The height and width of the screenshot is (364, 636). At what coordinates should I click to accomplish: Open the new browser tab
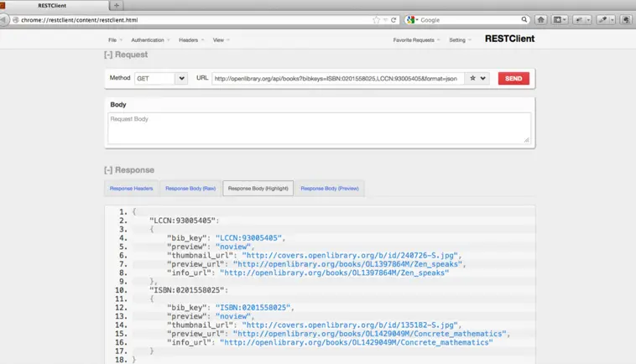pos(117,5)
